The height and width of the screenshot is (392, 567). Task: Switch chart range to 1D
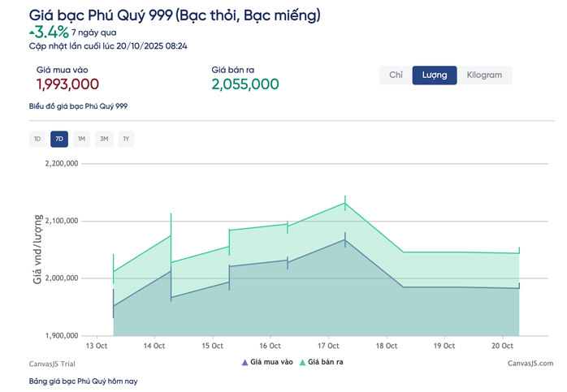[x=37, y=139]
